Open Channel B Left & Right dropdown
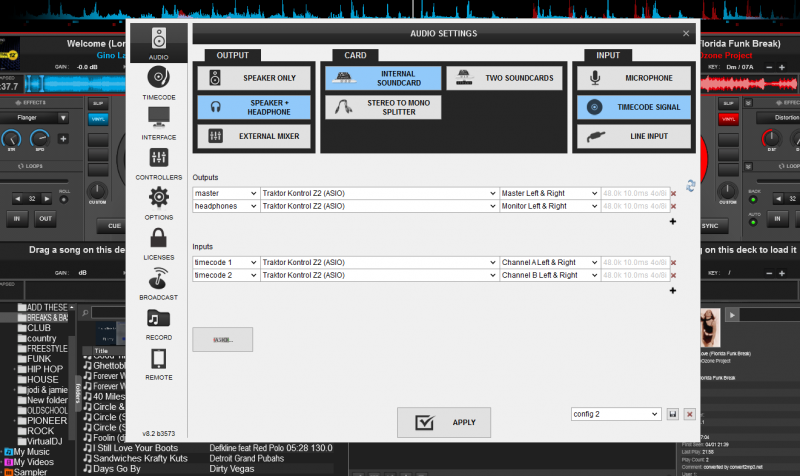 coord(549,275)
